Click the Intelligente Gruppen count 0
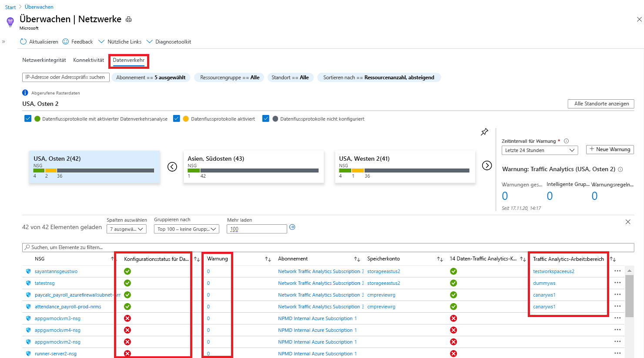This screenshot has width=644, height=358. [x=550, y=196]
